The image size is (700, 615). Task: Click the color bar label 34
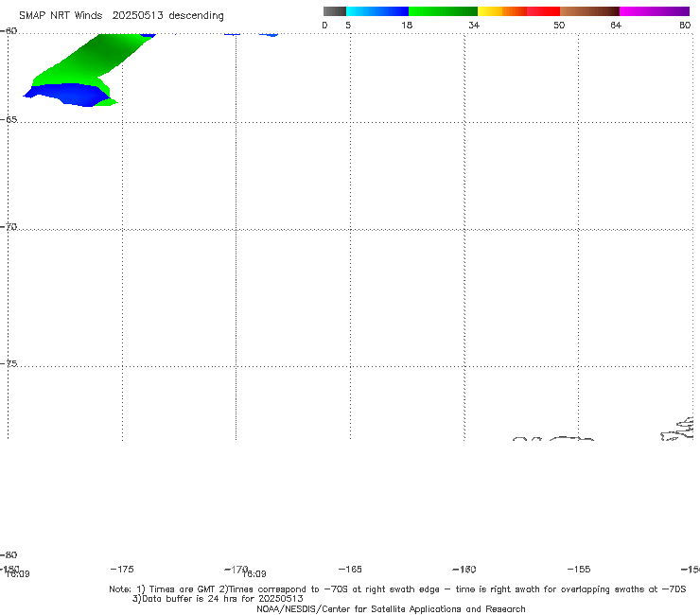[474, 25]
